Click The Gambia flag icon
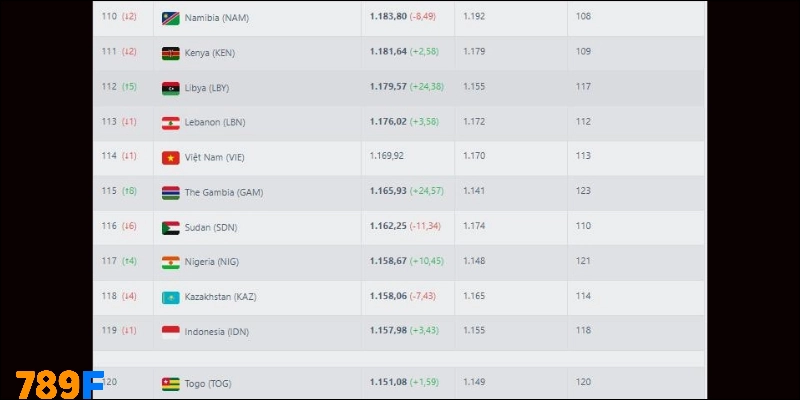 171,192
